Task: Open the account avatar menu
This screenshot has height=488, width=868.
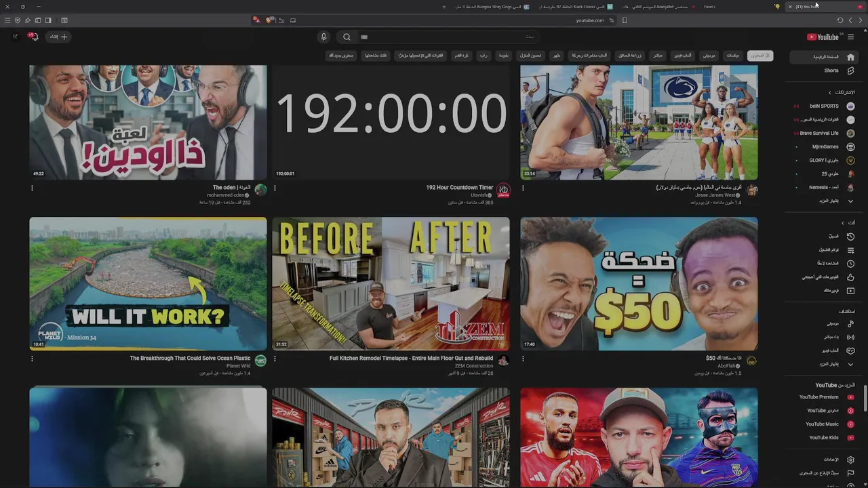Action: (15, 37)
